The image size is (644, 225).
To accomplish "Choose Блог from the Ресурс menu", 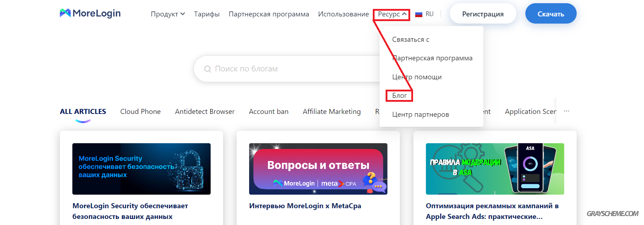I will coord(399,95).
